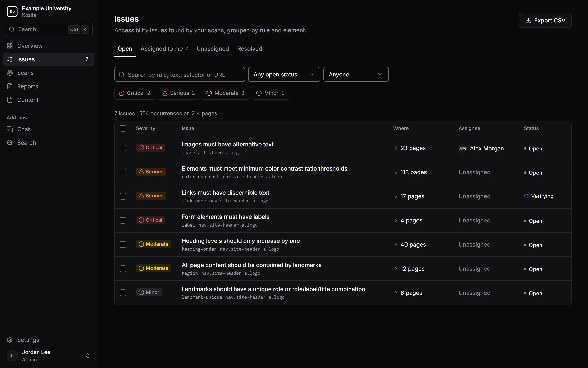Click the Scans radar icon in sidebar

coord(10,73)
